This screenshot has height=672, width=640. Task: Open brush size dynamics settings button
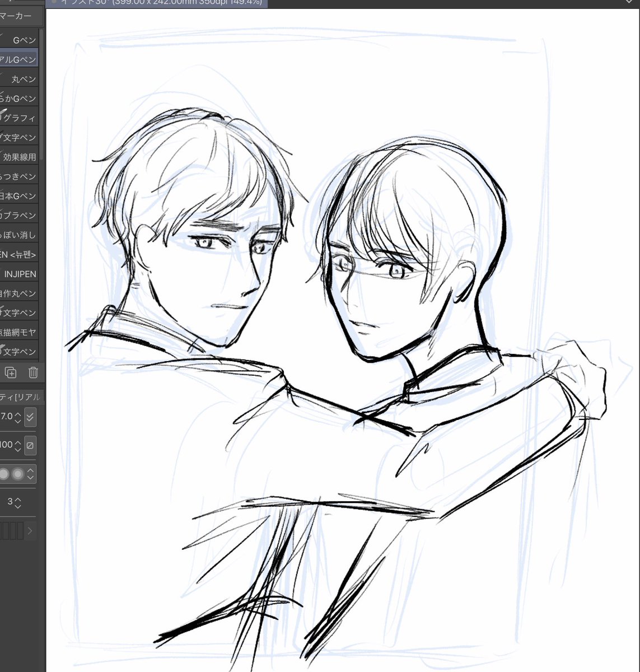point(31,417)
